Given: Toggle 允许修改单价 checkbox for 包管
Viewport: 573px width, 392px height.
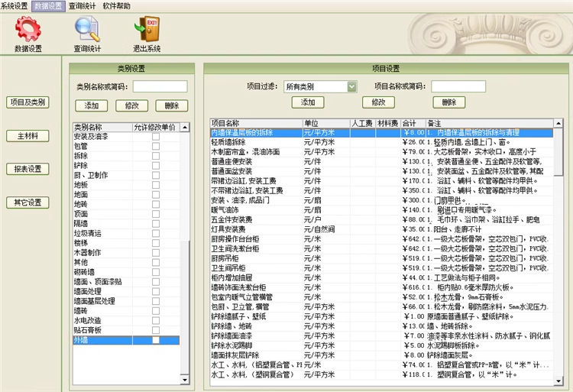Looking at the screenshot, I should click(x=156, y=146).
